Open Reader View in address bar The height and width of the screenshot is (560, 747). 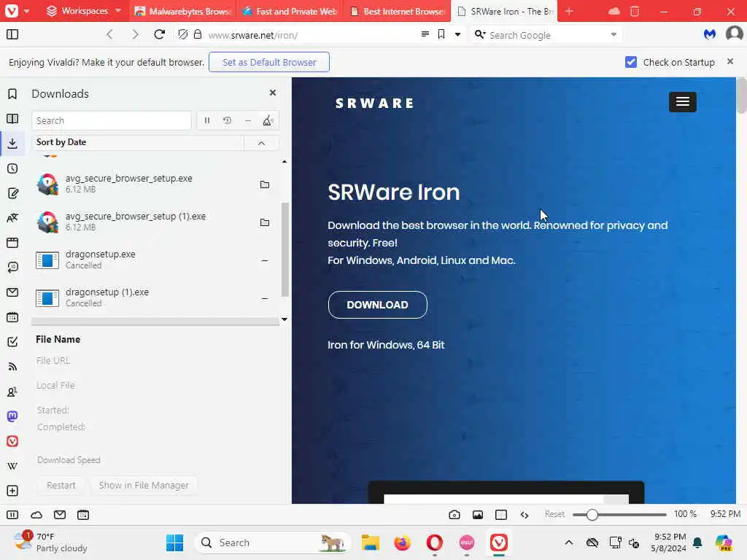pos(425,34)
